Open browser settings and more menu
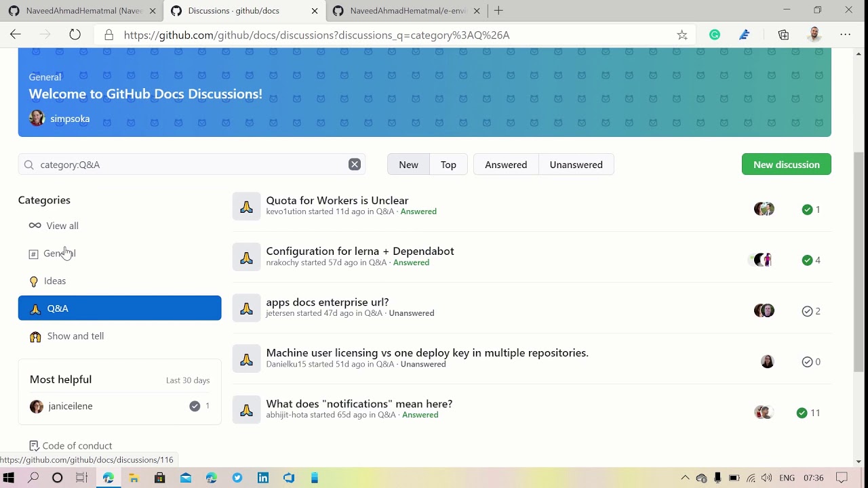 [x=845, y=35]
